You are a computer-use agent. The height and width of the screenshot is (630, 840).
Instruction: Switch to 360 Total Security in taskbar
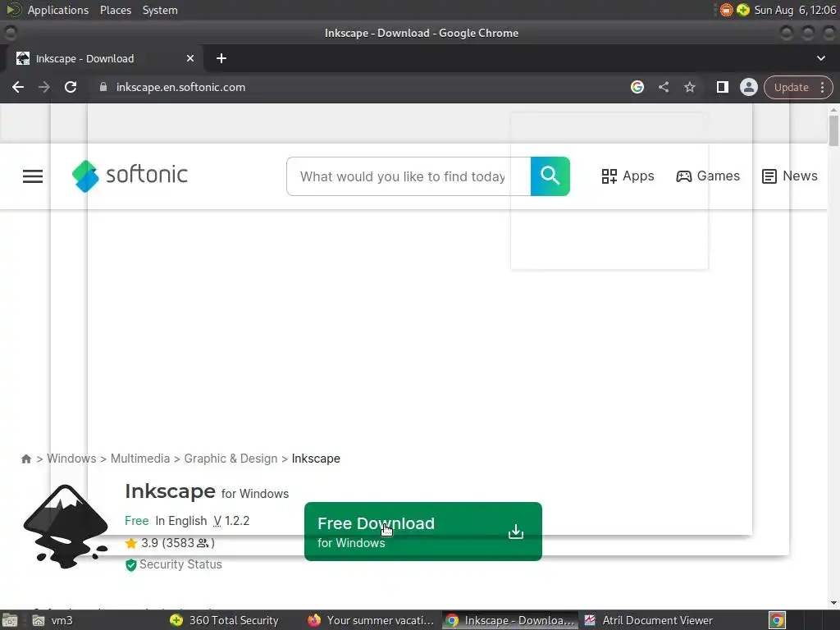pos(224,620)
